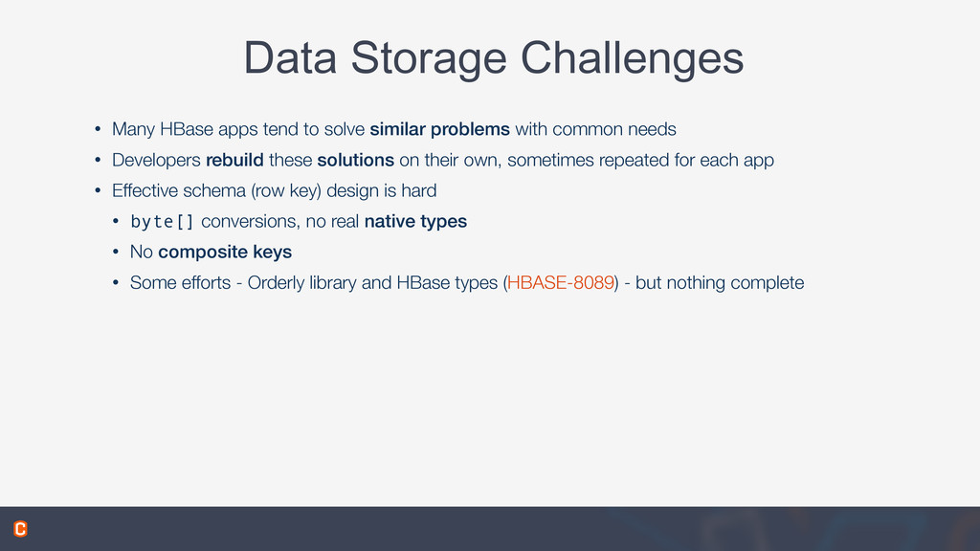Click bullet marker before "Developers rebuild"

pyautogui.click(x=98, y=160)
